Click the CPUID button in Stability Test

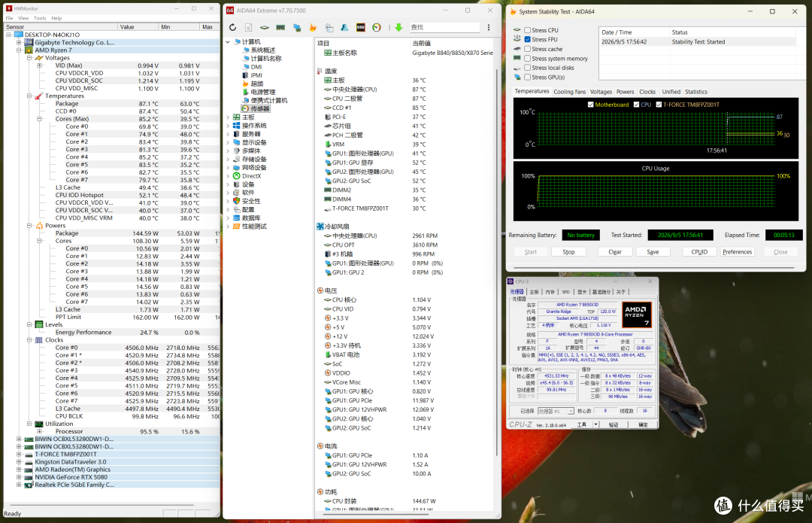point(699,252)
